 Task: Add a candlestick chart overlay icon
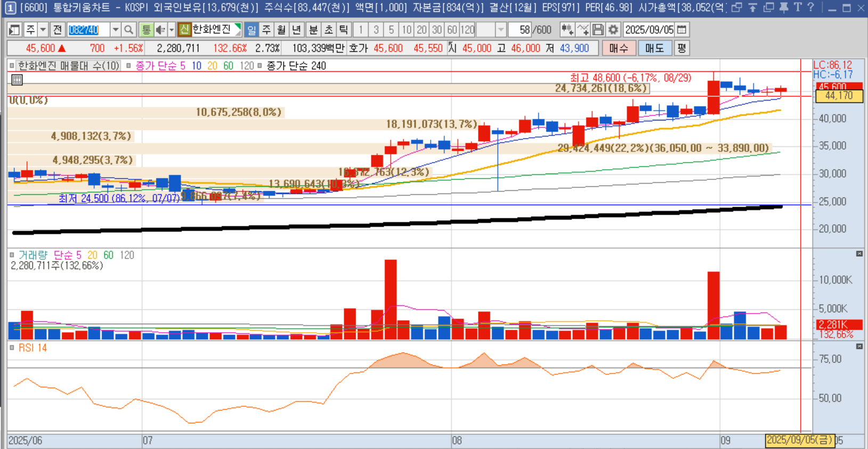567,30
